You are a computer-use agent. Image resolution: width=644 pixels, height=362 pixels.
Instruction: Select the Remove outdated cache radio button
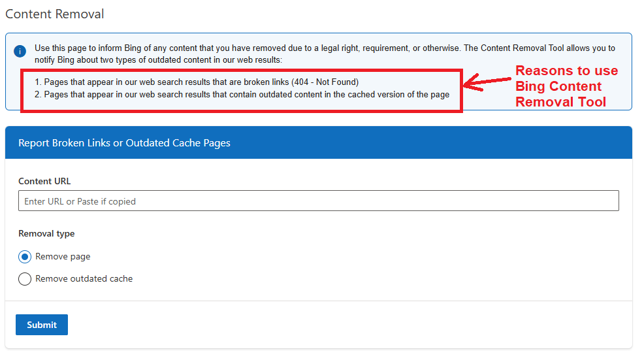click(25, 279)
